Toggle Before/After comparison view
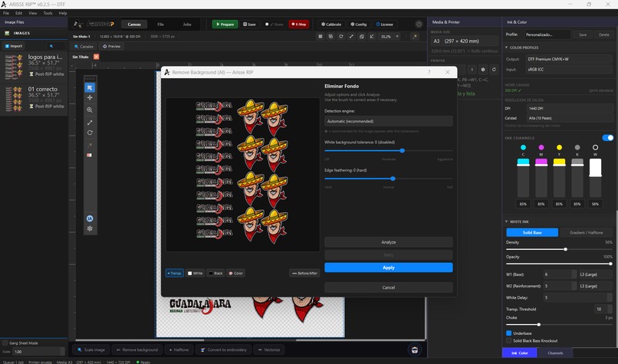Image resolution: width=618 pixels, height=364 pixels. pos(304,273)
